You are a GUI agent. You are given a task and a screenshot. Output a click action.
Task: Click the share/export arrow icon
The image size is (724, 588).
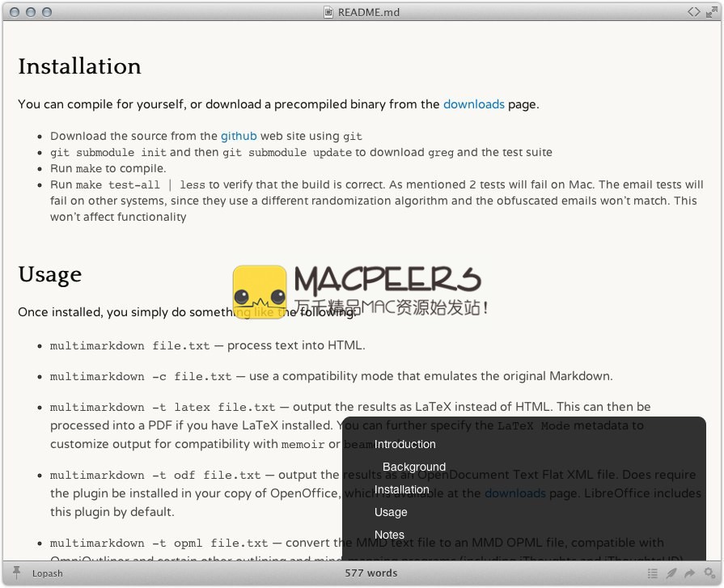coord(690,573)
